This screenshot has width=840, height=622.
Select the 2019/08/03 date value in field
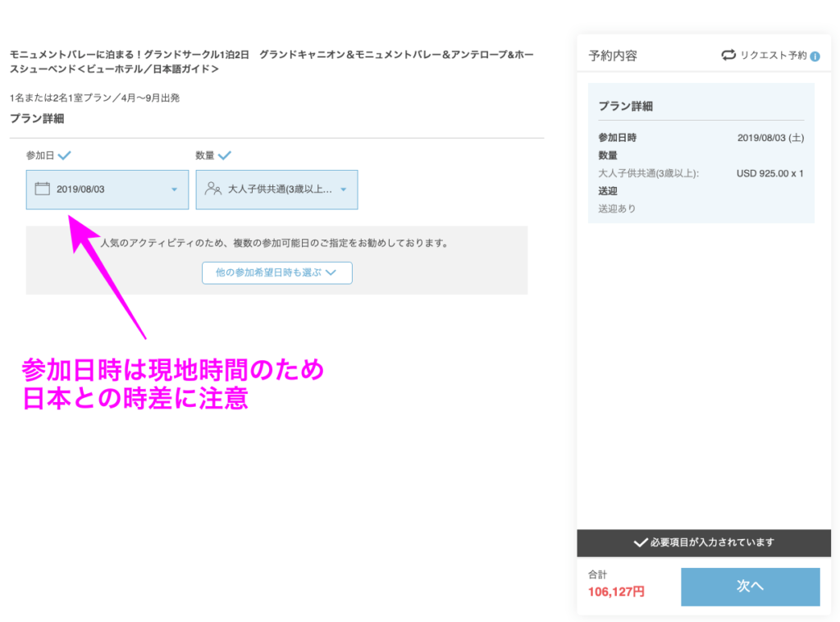click(x=80, y=190)
